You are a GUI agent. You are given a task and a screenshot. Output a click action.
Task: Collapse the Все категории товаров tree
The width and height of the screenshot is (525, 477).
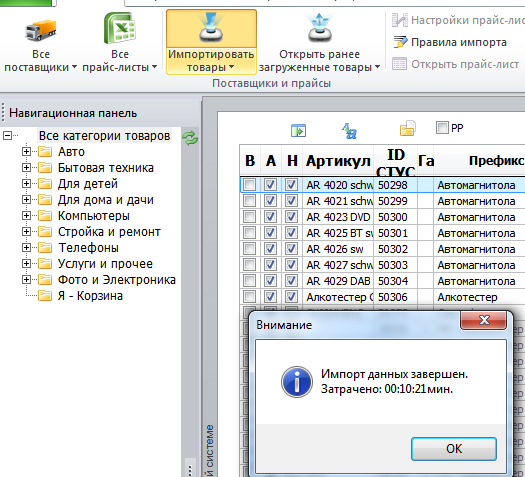pos(7,136)
